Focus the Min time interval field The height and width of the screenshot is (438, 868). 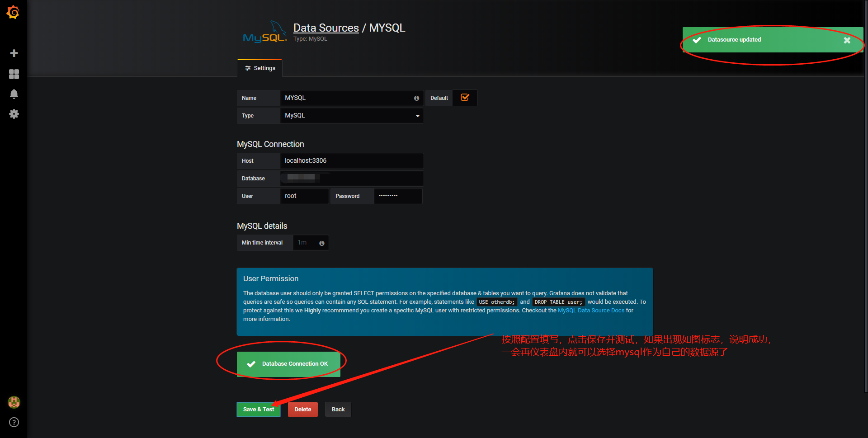[x=311, y=243]
